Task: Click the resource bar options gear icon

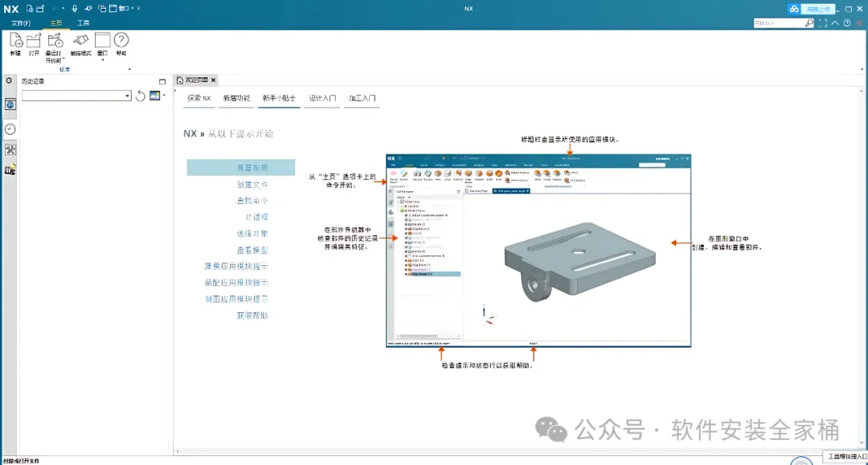Action: tap(10, 81)
